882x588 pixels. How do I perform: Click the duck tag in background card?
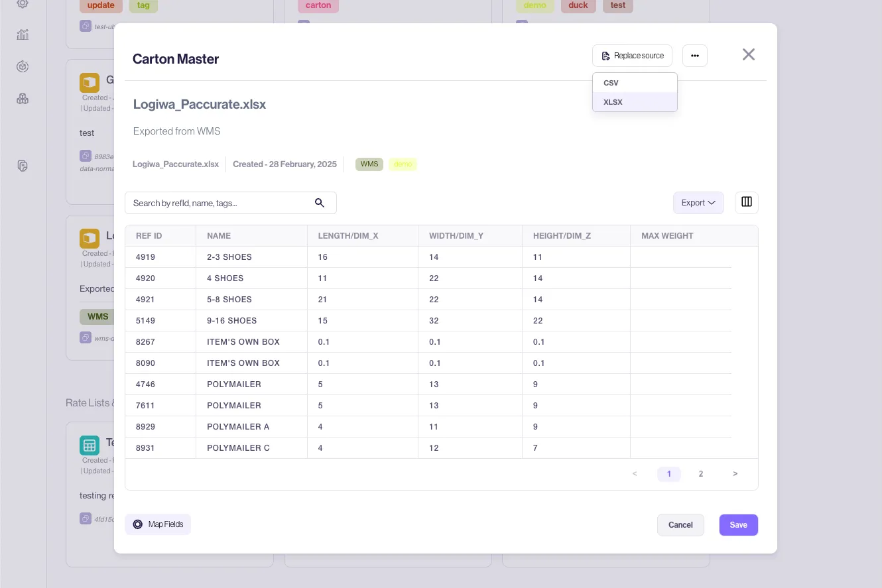tap(578, 5)
